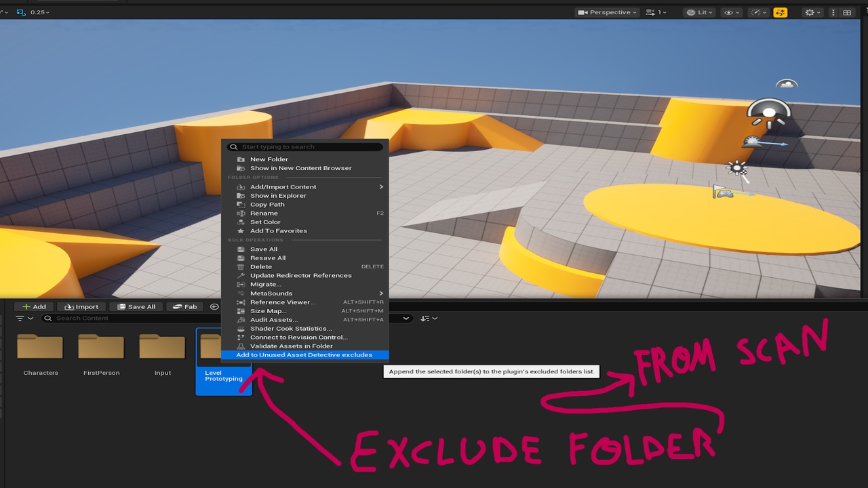Choose Set Color for the folder
Viewport: 868px width, 488px height.
tap(305, 222)
